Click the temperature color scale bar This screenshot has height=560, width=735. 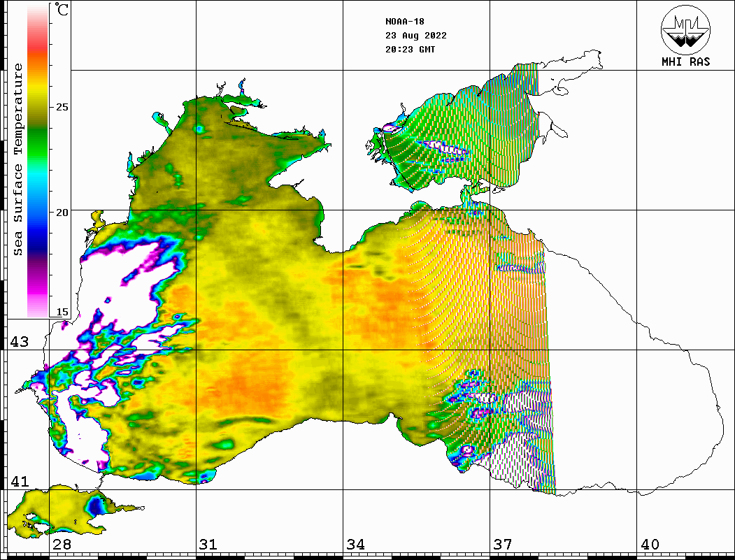pyautogui.click(x=38, y=161)
